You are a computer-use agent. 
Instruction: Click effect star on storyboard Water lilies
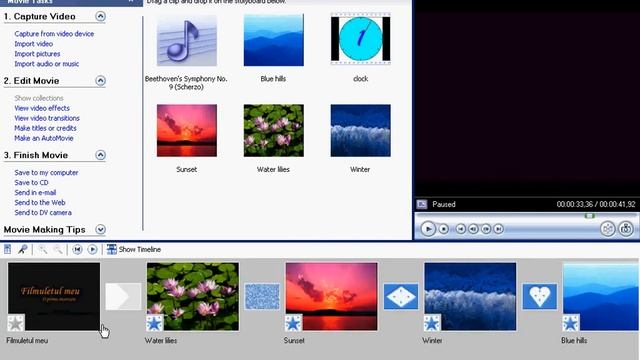click(x=155, y=323)
